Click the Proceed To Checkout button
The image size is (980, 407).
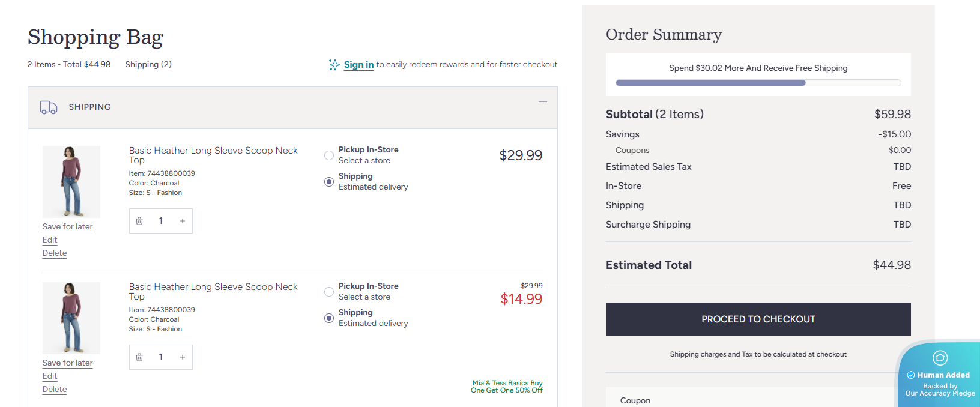click(x=758, y=319)
